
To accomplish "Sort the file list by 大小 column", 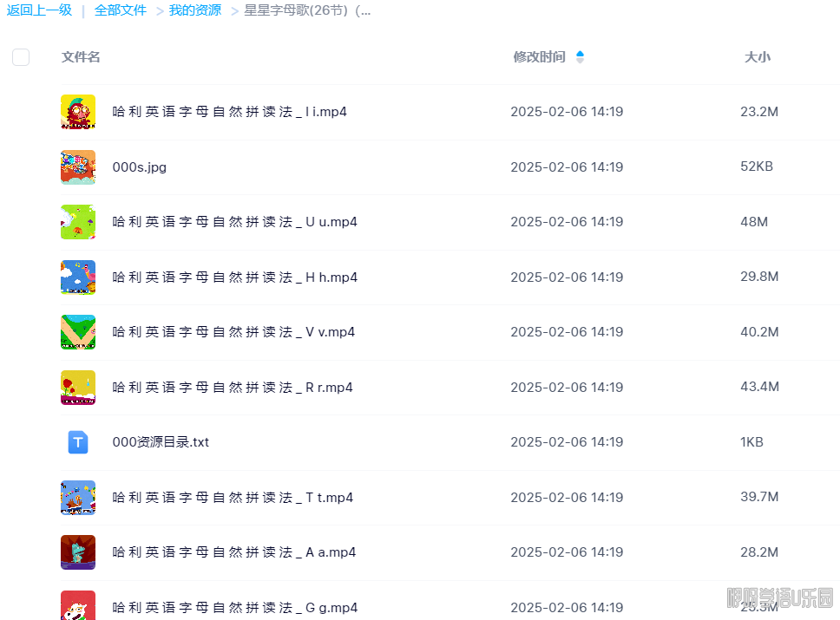I will (757, 57).
